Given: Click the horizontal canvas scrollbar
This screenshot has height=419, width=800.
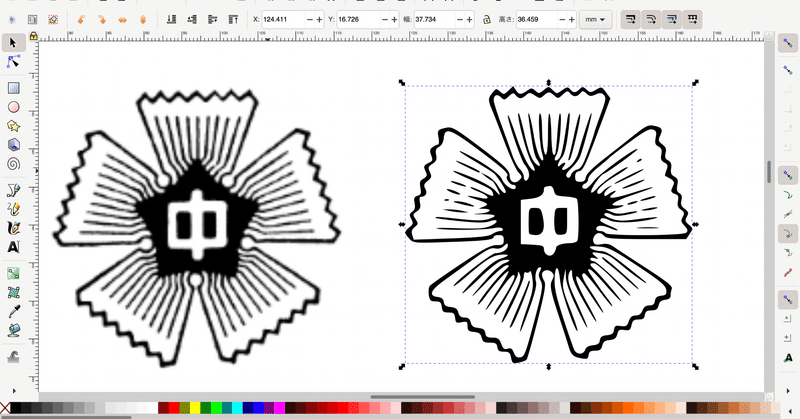Looking at the screenshot, I should [422, 397].
